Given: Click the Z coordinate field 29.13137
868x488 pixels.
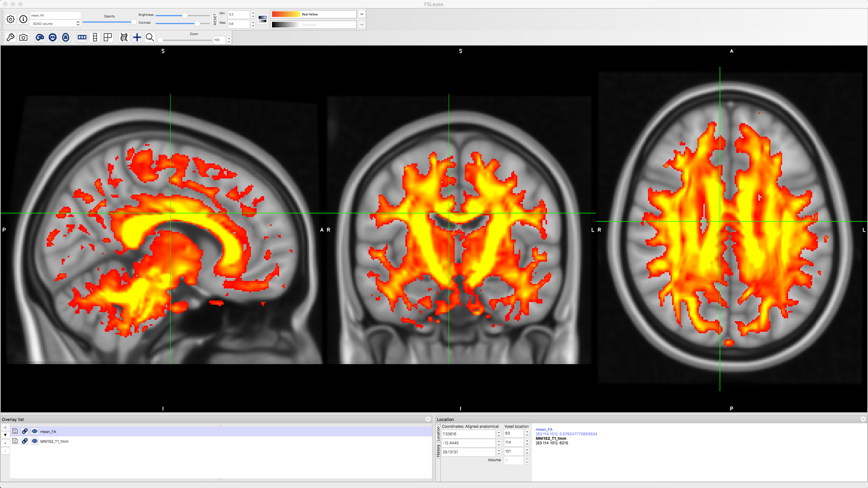Looking at the screenshot, I should (468, 452).
